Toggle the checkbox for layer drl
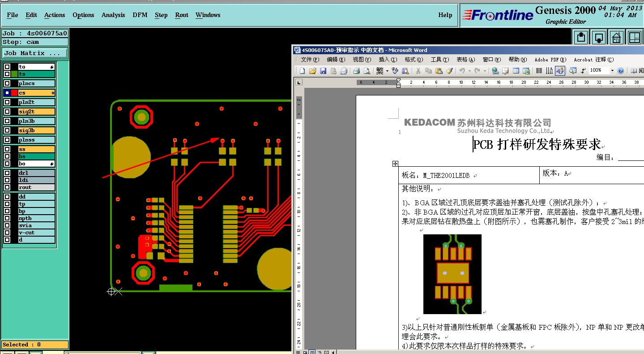The image size is (644, 354). 7,173
